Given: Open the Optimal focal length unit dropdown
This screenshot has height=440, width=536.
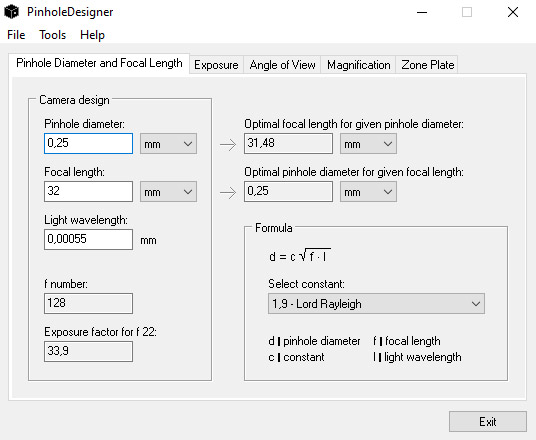Looking at the screenshot, I should 368,144.
